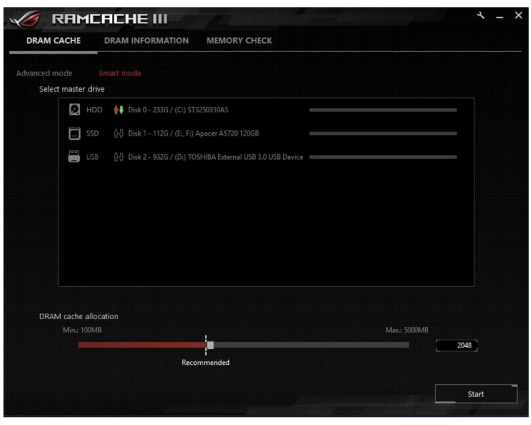Select the DRAM CACHE tab

[x=54, y=41]
